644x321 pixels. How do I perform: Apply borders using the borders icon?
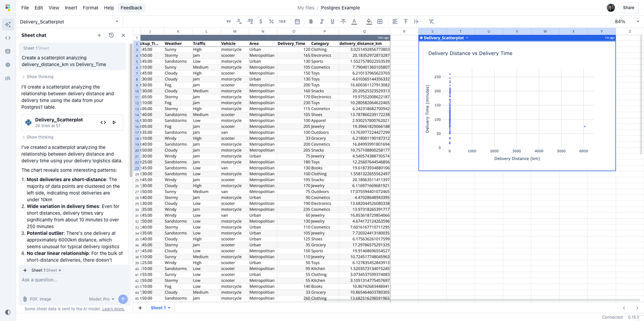coord(379,21)
